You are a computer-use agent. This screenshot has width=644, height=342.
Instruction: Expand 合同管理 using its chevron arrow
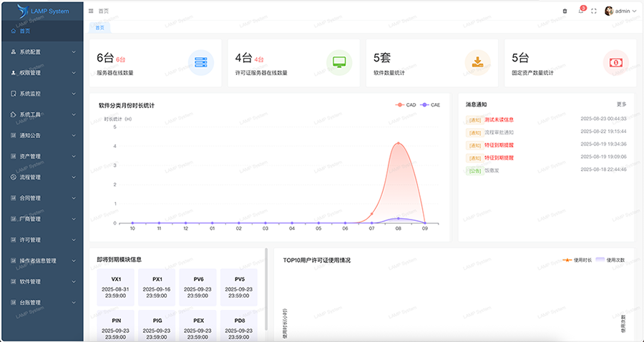coord(74,198)
